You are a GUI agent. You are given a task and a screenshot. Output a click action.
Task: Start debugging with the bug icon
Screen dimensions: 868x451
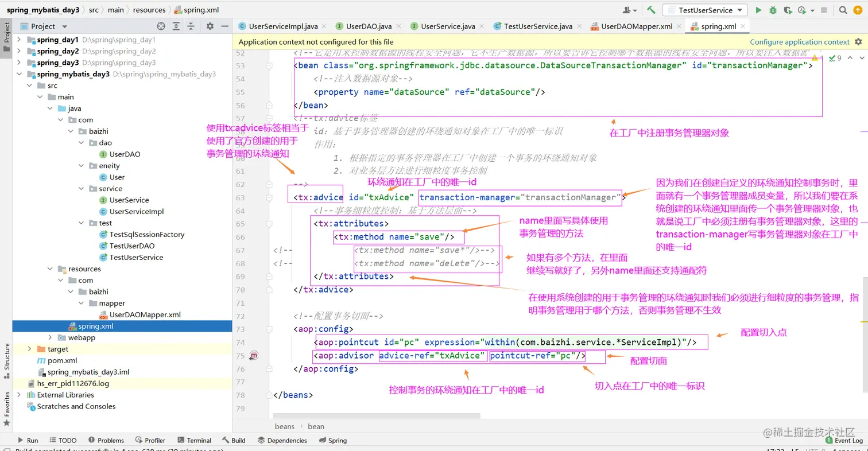pos(773,10)
